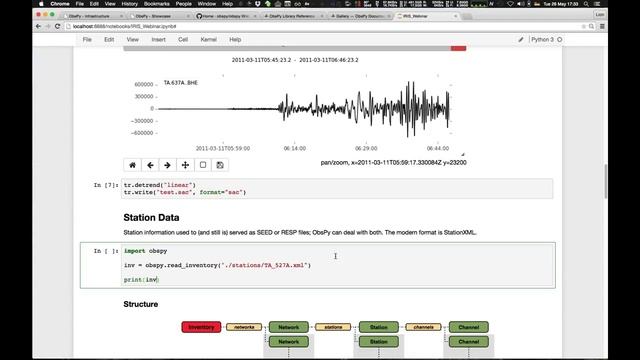Open the notebook File menu
Image resolution: width=640 pixels, height=360 pixels.
(x=87, y=40)
